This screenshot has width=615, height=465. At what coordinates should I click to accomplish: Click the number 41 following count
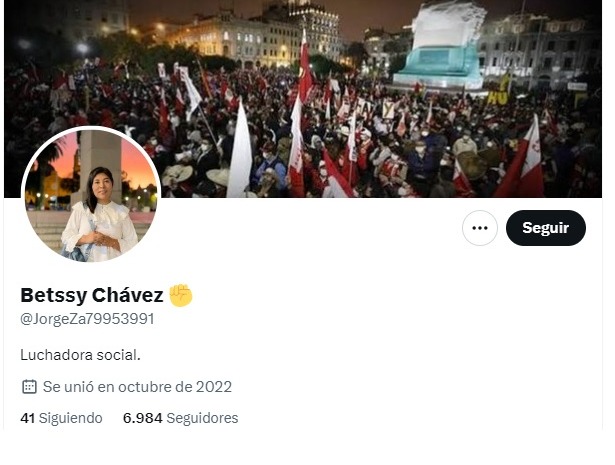27,418
